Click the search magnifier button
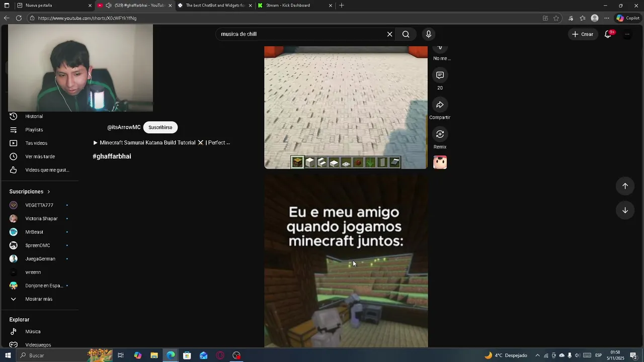The image size is (644, 362). click(x=406, y=34)
